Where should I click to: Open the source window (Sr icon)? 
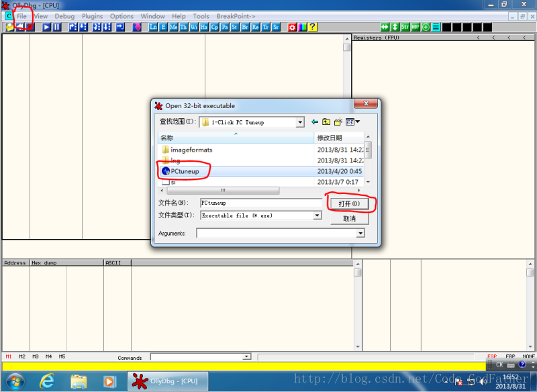pos(276,27)
